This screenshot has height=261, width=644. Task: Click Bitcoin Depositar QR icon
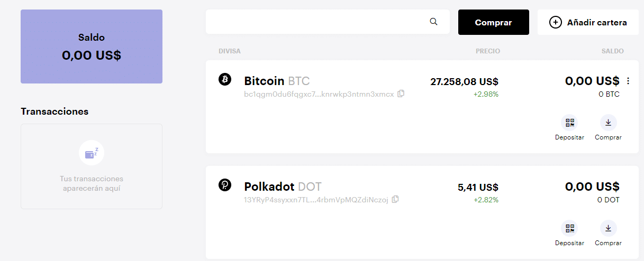pos(569,123)
